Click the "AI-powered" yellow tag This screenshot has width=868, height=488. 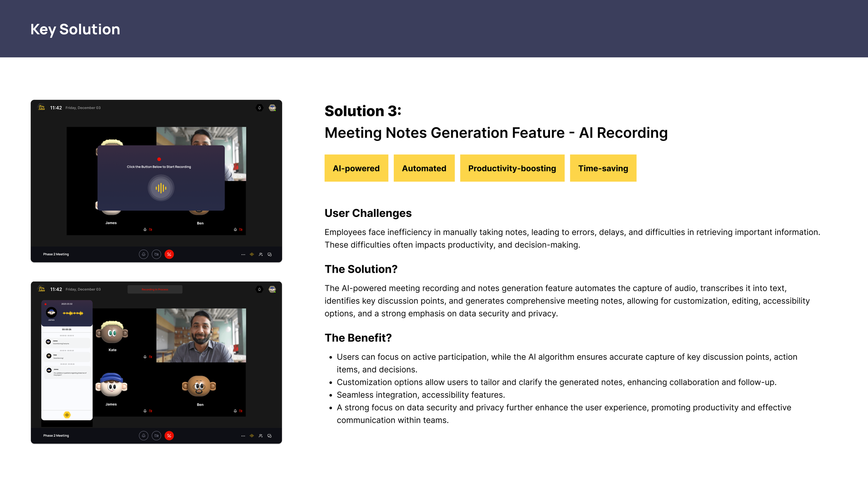click(x=356, y=168)
